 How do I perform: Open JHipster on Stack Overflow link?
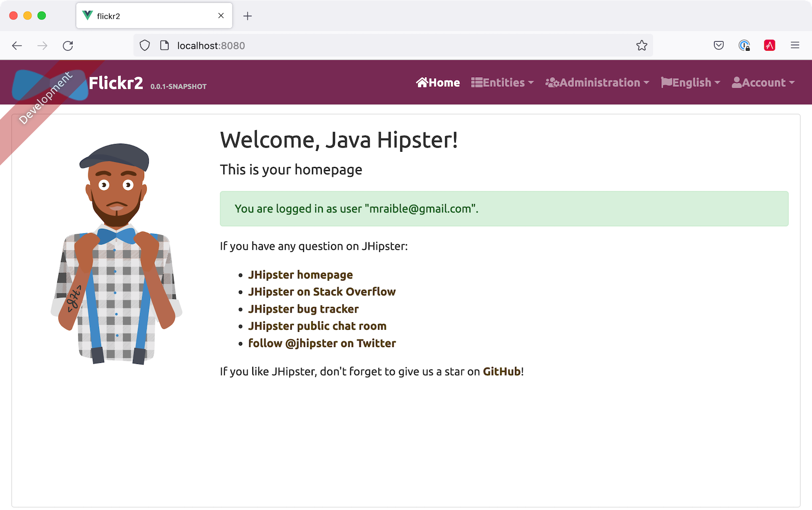[322, 292]
